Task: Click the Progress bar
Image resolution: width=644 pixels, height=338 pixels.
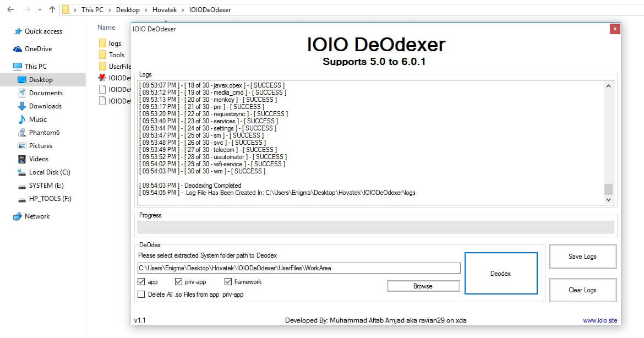Action: 376,226
